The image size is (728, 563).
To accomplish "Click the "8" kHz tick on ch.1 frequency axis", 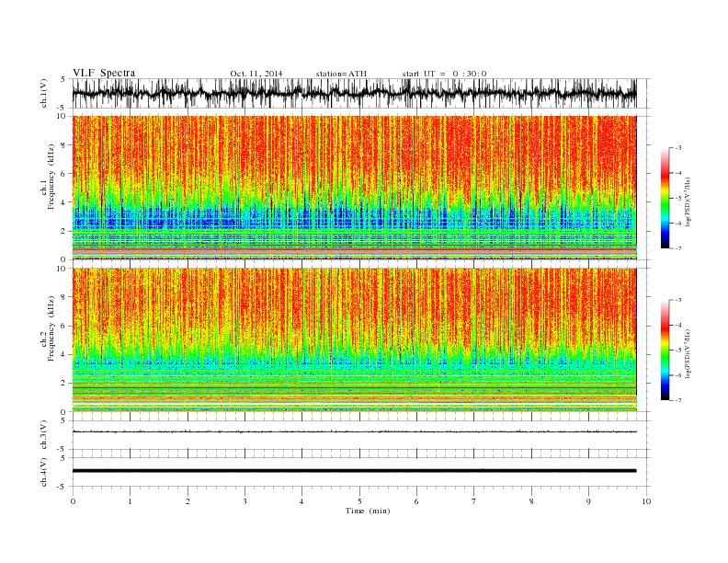I will 64,145.
